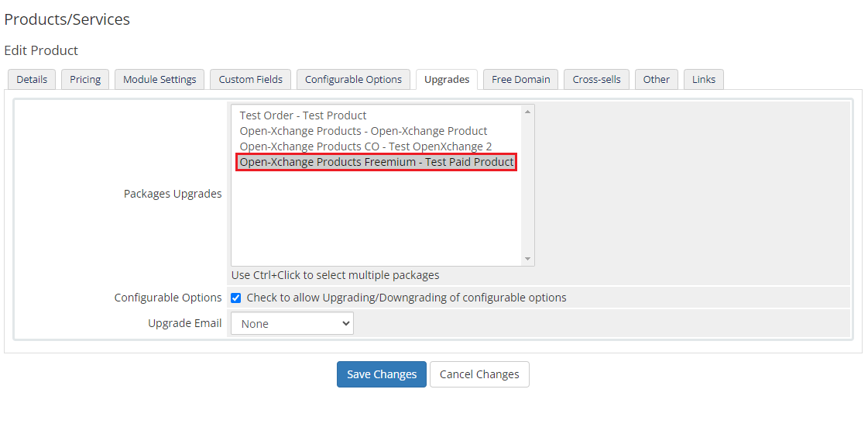868x434 pixels.
Task: Click the package list scroll up arrow
Action: tap(527, 112)
